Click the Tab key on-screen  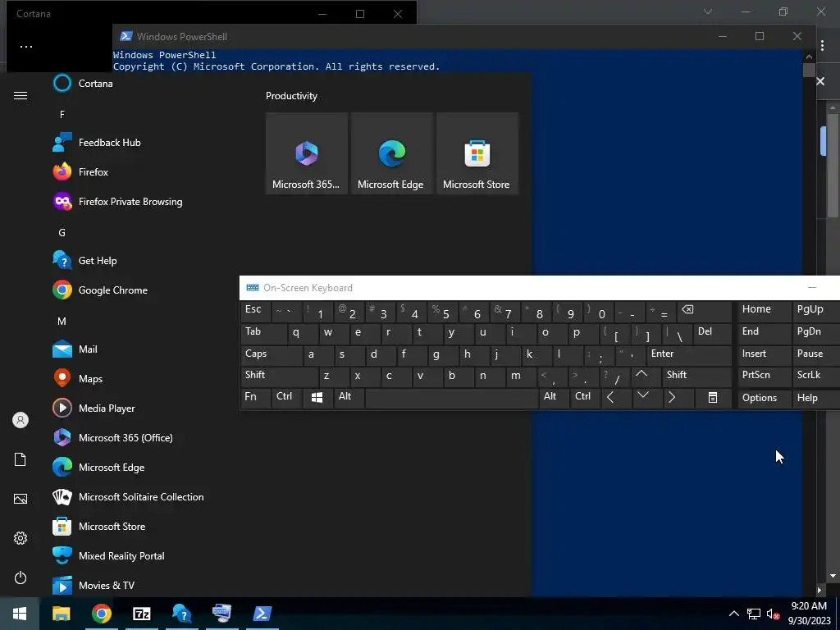[263, 333]
